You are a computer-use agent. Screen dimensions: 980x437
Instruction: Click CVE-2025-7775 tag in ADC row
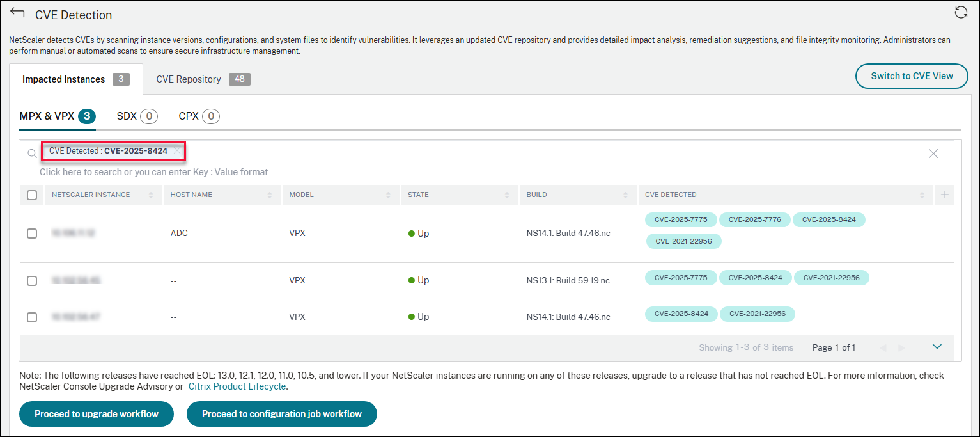[681, 220]
